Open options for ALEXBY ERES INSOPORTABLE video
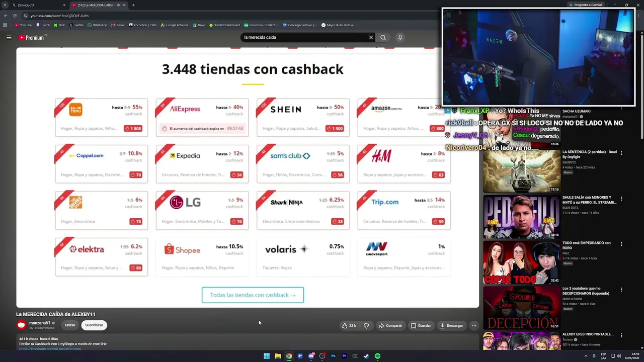The width and height of the screenshot is (644, 362). tap(621, 335)
